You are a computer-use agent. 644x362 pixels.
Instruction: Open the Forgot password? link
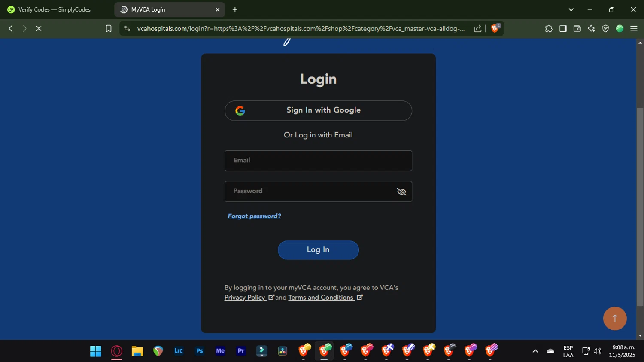(254, 216)
